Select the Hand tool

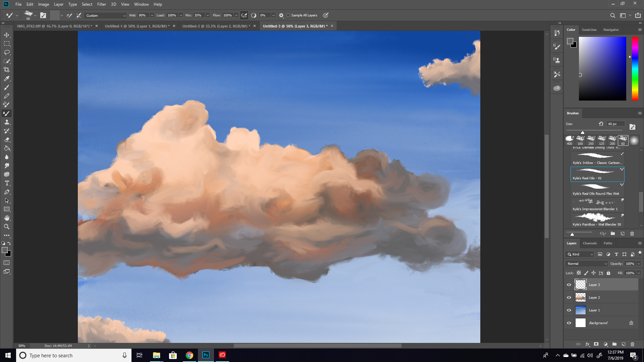tap(7, 218)
